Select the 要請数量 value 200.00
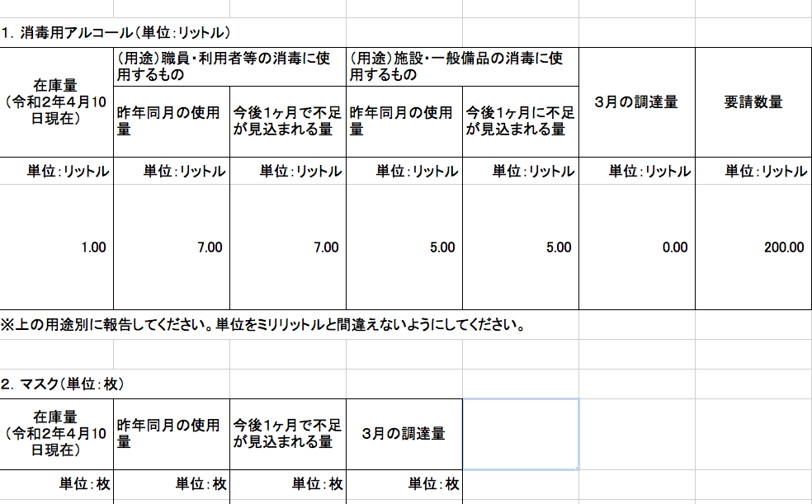 point(753,247)
